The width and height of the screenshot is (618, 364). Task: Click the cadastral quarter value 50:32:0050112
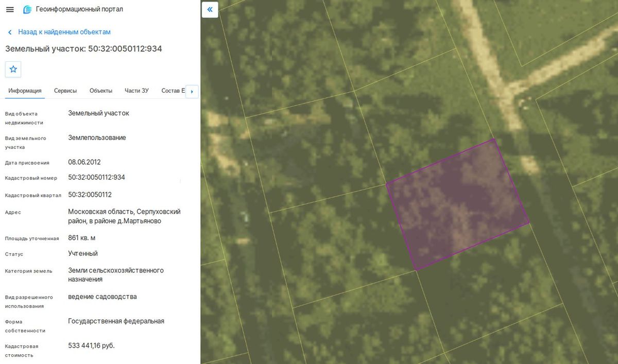click(90, 195)
